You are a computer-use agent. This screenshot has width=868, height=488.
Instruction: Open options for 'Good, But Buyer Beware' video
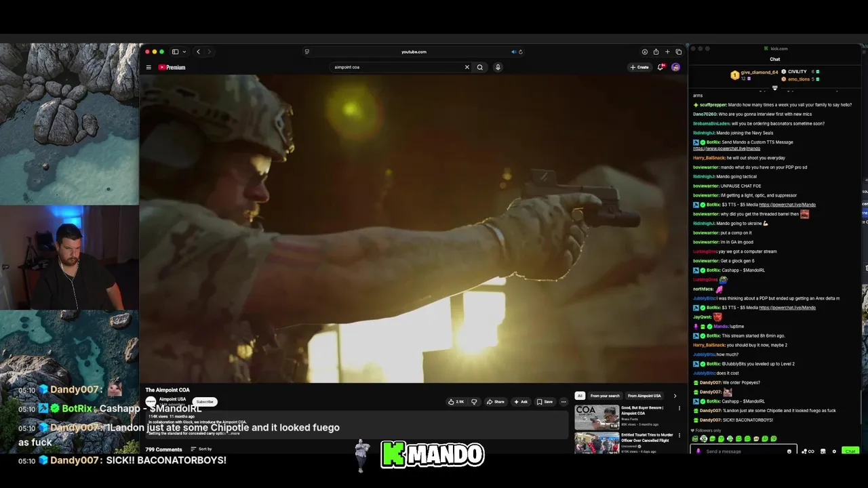tap(679, 408)
